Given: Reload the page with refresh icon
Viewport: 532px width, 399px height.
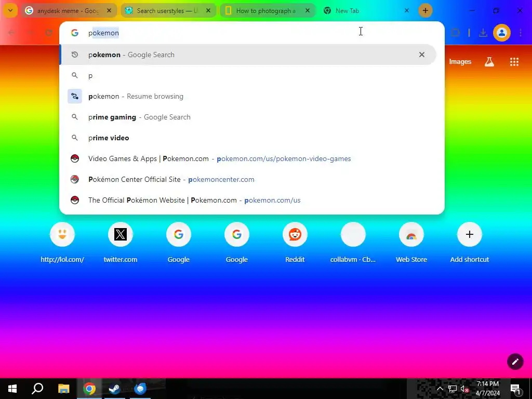Looking at the screenshot, I should (49, 33).
